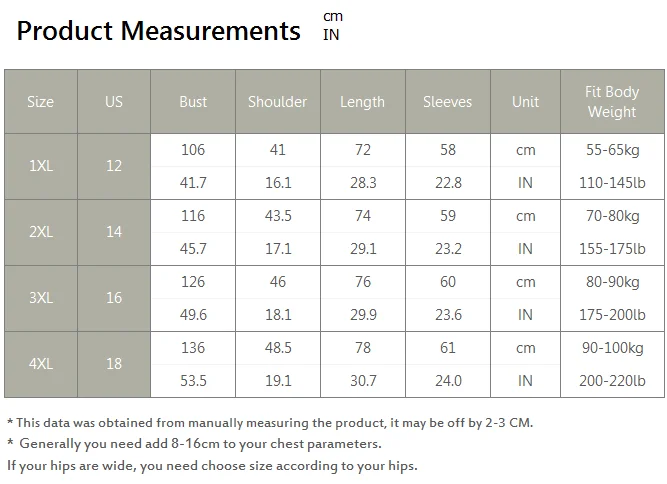The image size is (667, 484).
Task: Click the 1XL size cell
Action: coord(41,166)
